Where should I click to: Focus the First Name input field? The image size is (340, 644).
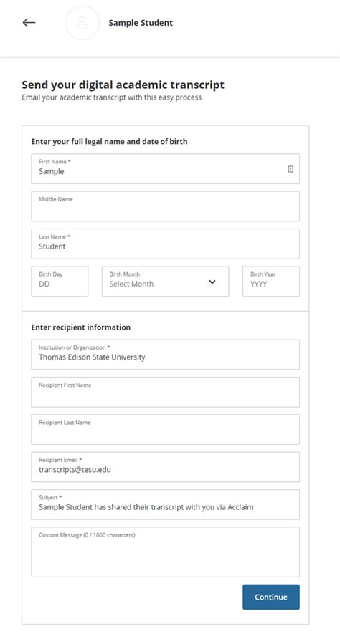(165, 169)
